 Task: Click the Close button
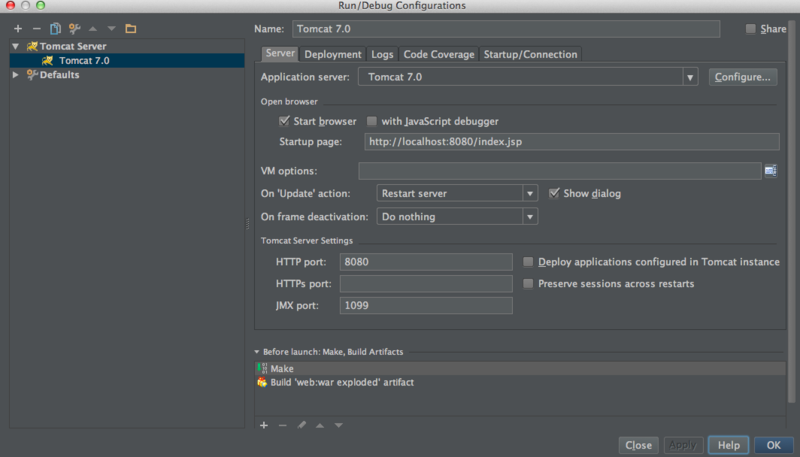(638, 445)
